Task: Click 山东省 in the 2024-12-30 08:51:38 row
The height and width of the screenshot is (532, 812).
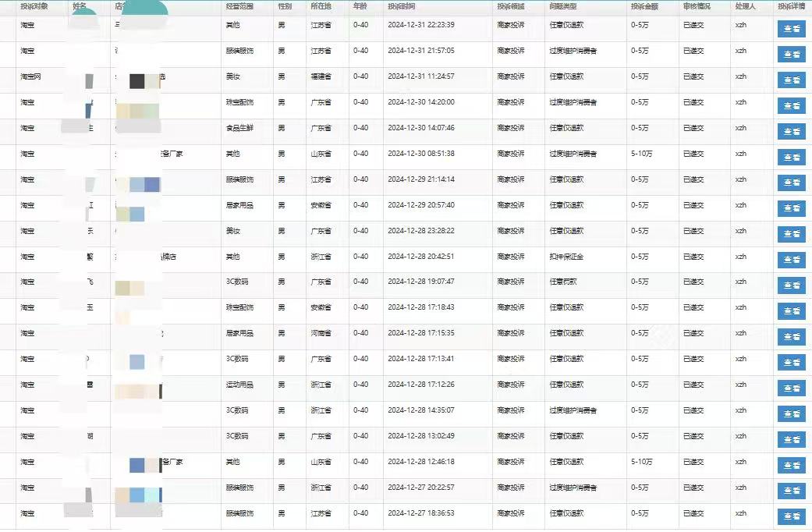Action: tap(321, 154)
